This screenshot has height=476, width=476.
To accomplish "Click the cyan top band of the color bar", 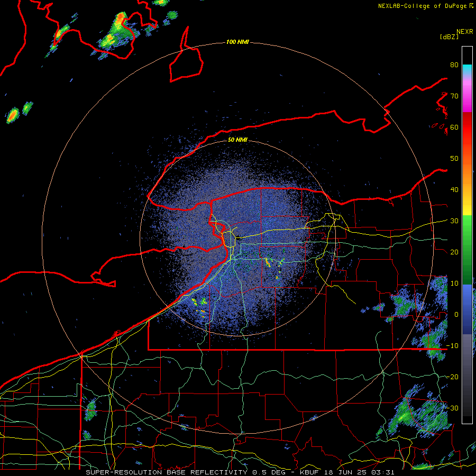I will click(x=467, y=69).
